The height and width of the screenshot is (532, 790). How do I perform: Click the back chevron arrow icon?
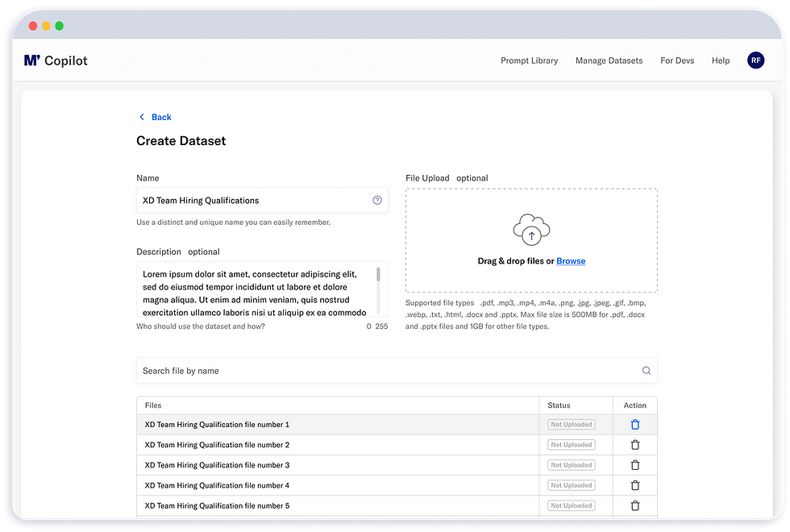[142, 117]
